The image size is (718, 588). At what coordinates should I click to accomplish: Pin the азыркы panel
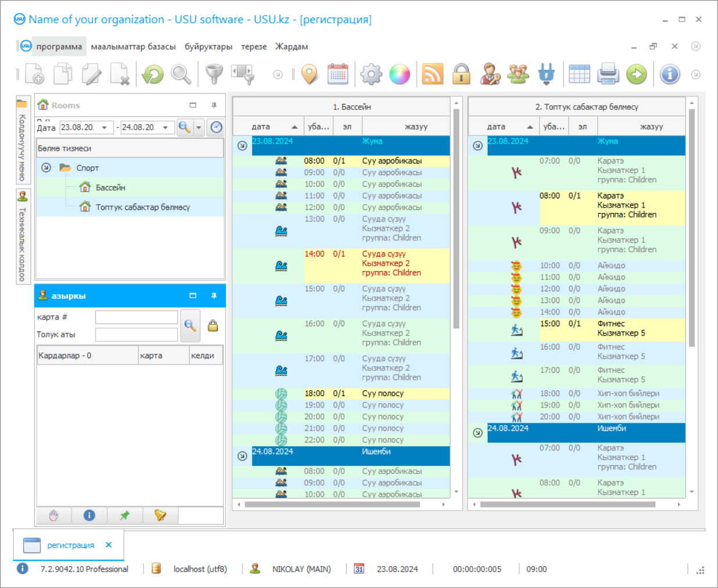(x=214, y=295)
